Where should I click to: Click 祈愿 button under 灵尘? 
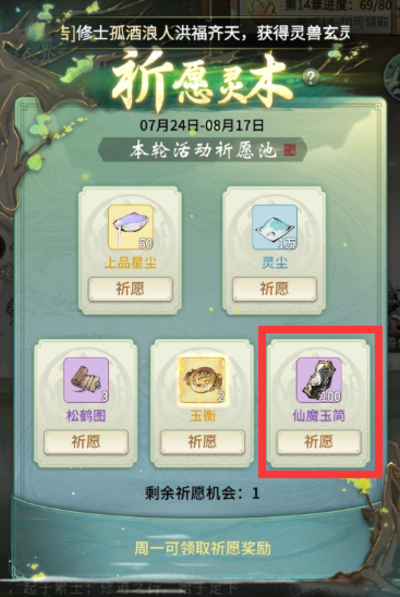pyautogui.click(x=274, y=289)
